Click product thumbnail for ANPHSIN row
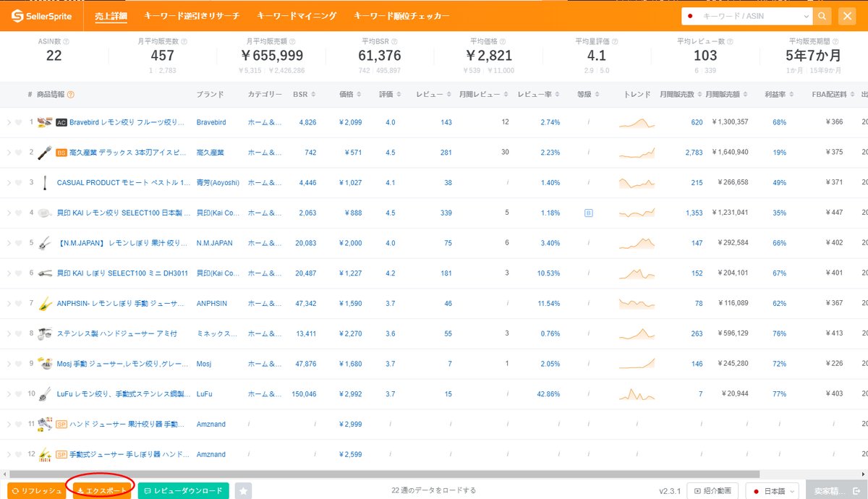The height and width of the screenshot is (499, 868). (x=45, y=304)
